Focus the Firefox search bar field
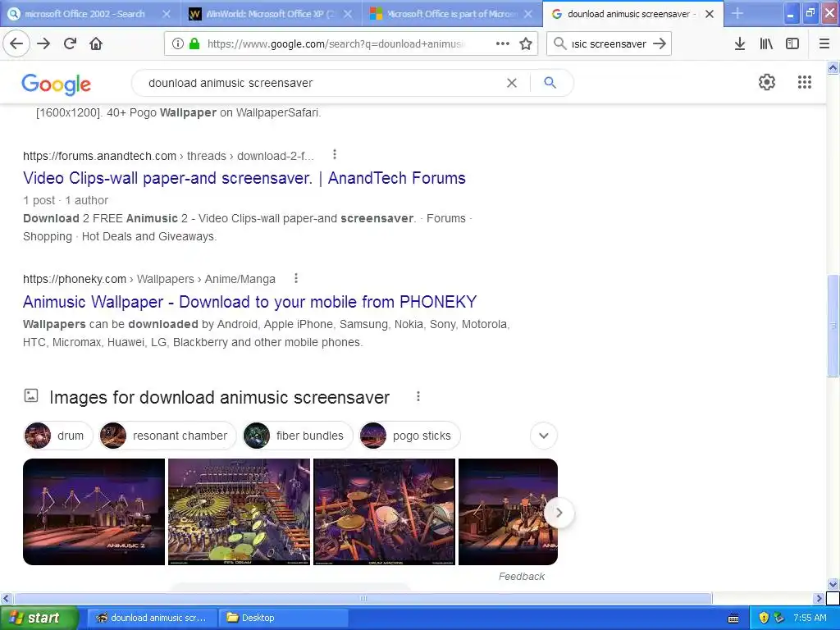840x630 pixels. coord(609,44)
